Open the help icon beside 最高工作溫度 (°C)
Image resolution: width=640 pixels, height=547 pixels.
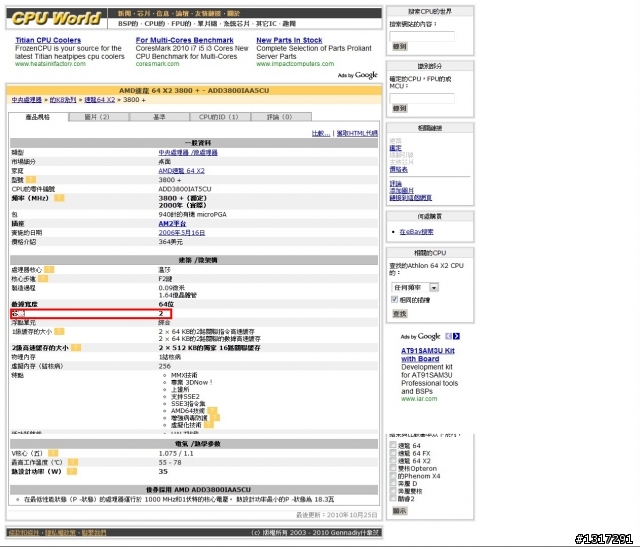click(x=73, y=462)
